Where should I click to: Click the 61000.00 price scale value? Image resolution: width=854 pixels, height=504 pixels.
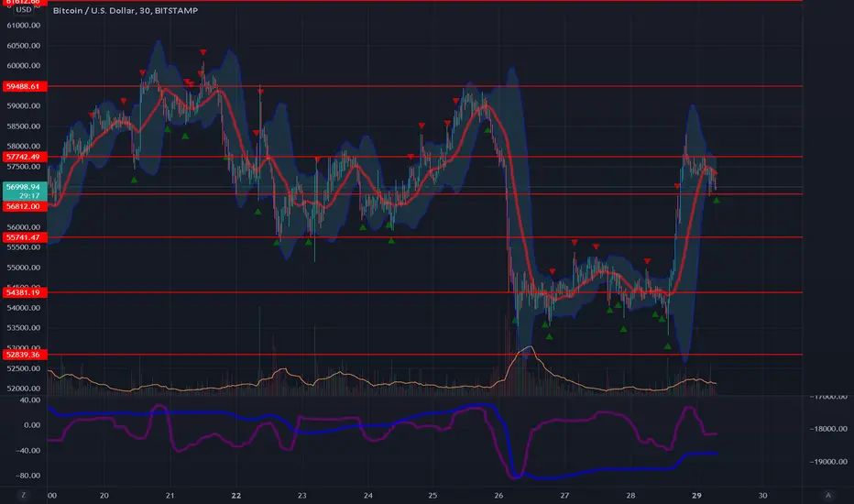24,26
